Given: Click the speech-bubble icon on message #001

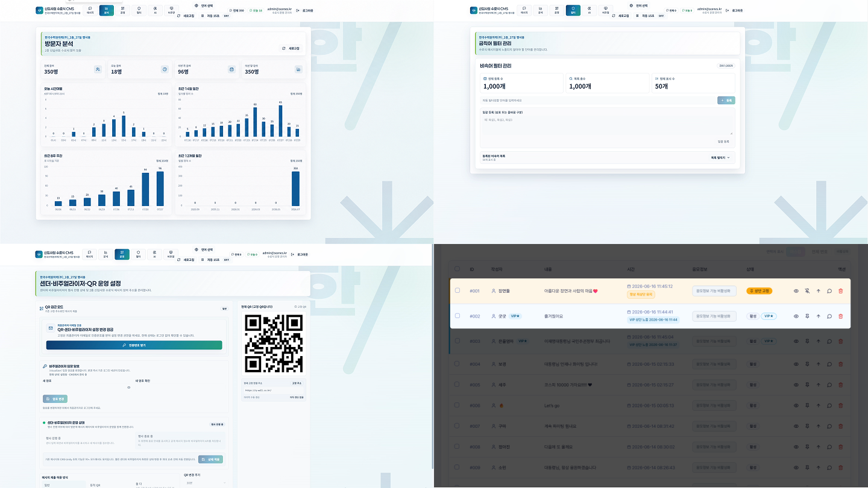Looking at the screenshot, I should [829, 291].
